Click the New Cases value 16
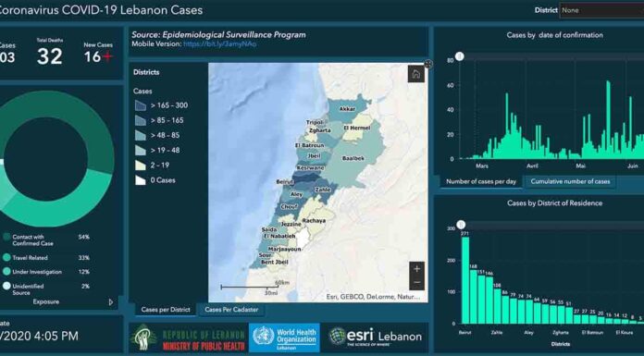644x356 pixels. [93, 56]
